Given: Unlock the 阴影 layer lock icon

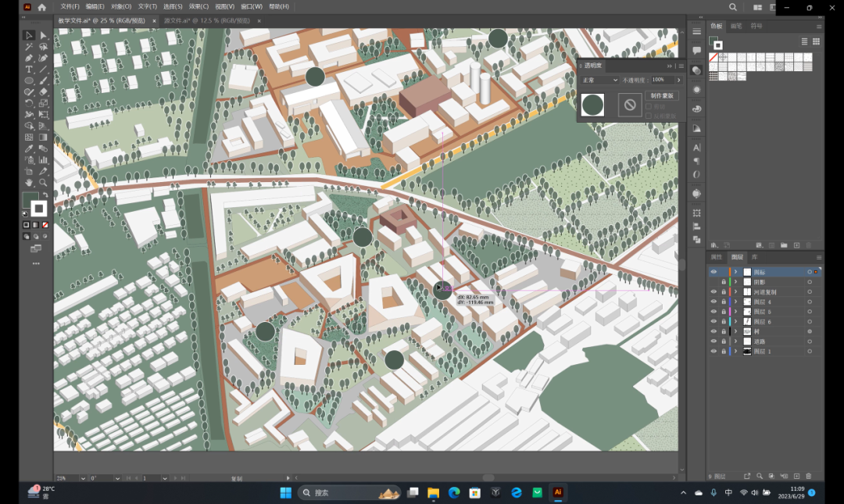Looking at the screenshot, I should 724,281.
